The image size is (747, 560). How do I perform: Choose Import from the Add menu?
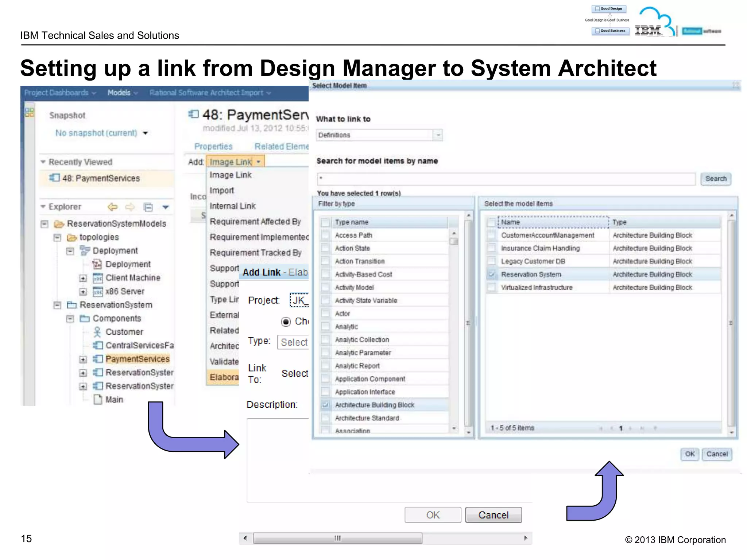click(222, 191)
